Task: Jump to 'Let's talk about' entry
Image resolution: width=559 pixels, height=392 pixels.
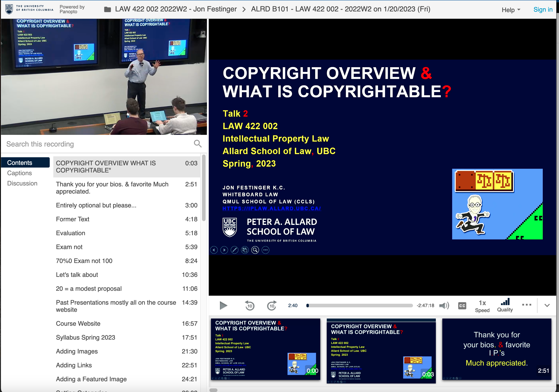Action: (x=127, y=275)
